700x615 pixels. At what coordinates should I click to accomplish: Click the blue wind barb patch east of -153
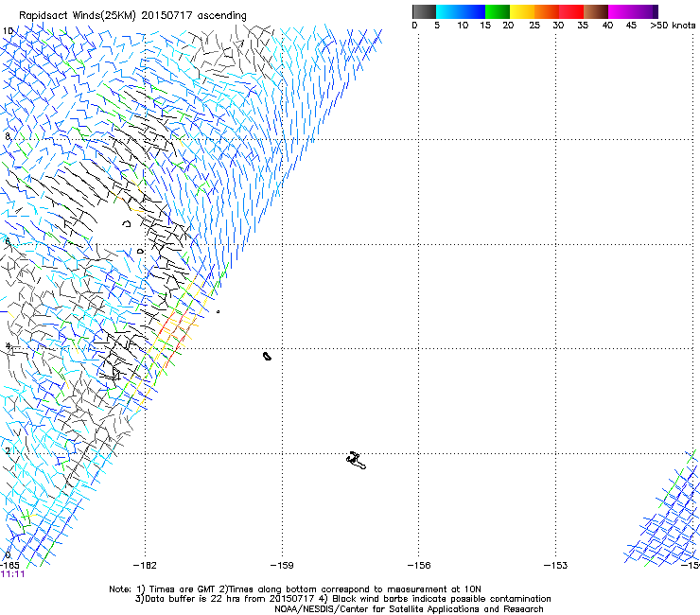(663, 509)
